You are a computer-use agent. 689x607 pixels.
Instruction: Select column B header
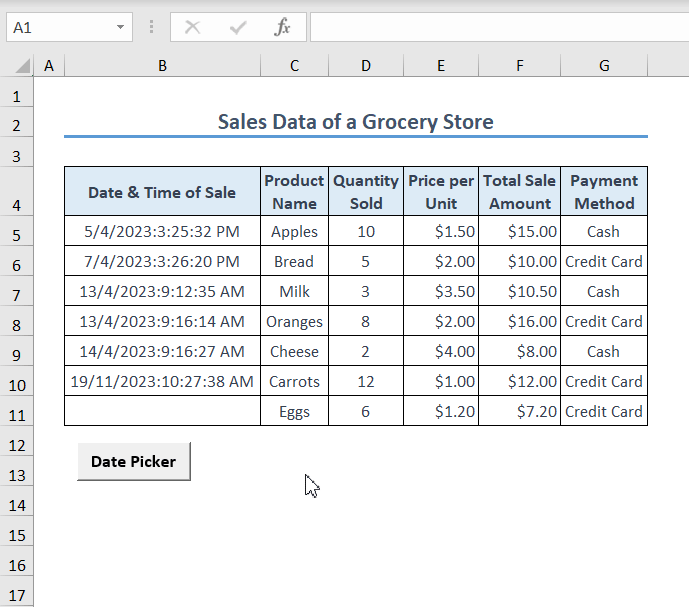tap(162, 66)
